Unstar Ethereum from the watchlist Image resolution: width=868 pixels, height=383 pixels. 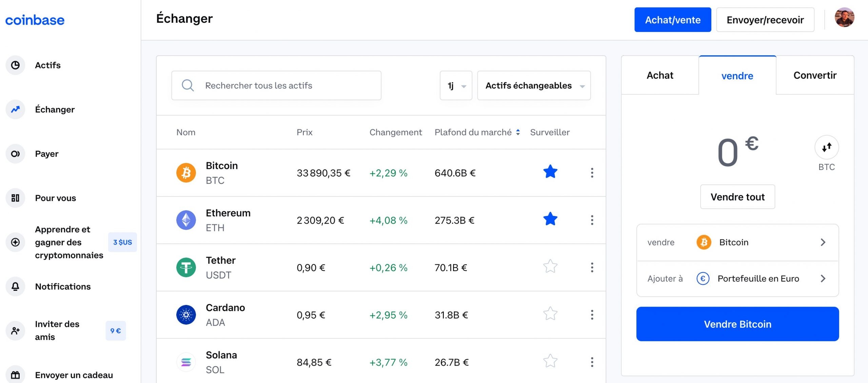point(550,219)
